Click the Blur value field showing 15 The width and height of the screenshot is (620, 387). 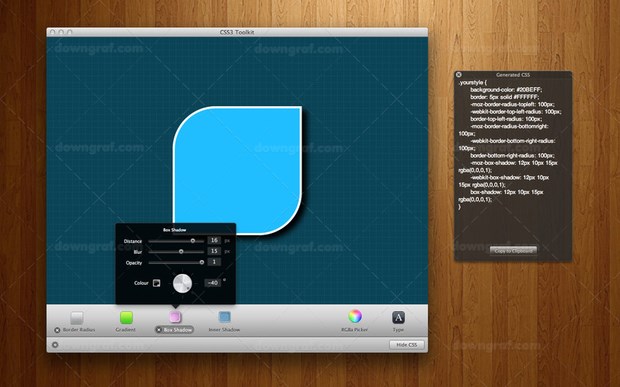click(x=214, y=251)
